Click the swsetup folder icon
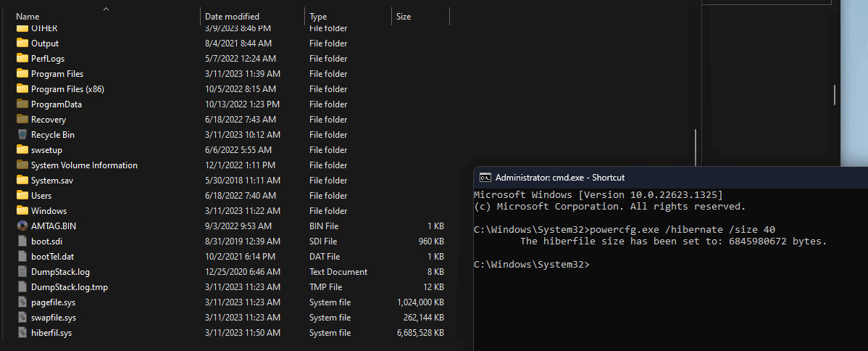Image resolution: width=868 pixels, height=351 pixels. (x=22, y=149)
